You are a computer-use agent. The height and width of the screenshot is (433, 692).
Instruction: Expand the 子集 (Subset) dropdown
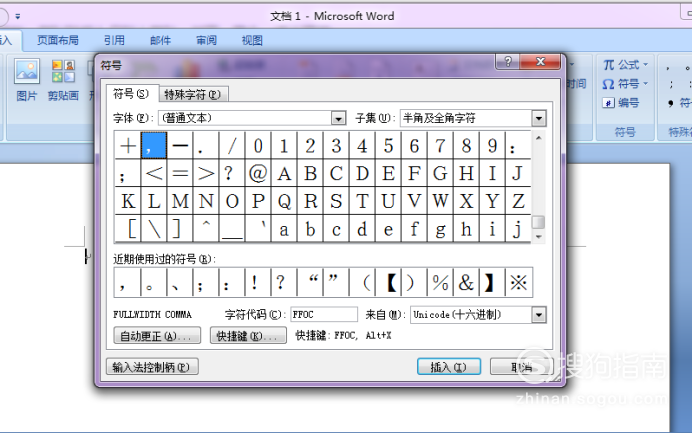tap(539, 118)
